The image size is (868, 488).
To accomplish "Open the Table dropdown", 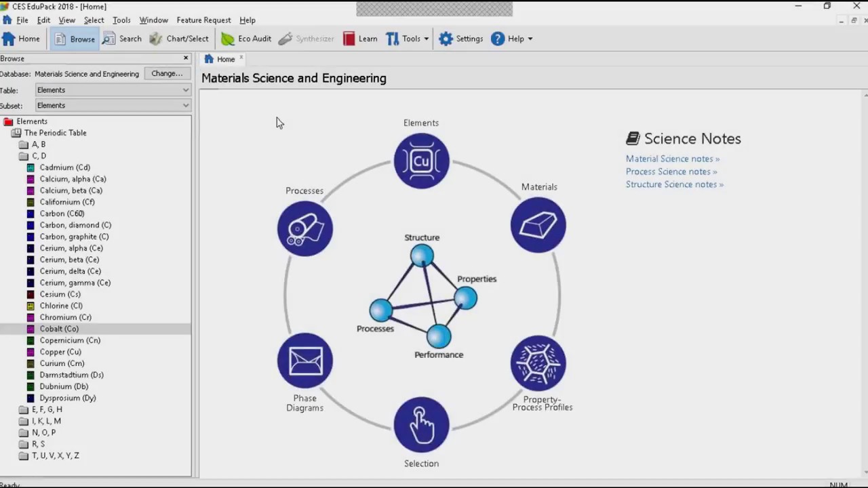I will (x=113, y=90).
